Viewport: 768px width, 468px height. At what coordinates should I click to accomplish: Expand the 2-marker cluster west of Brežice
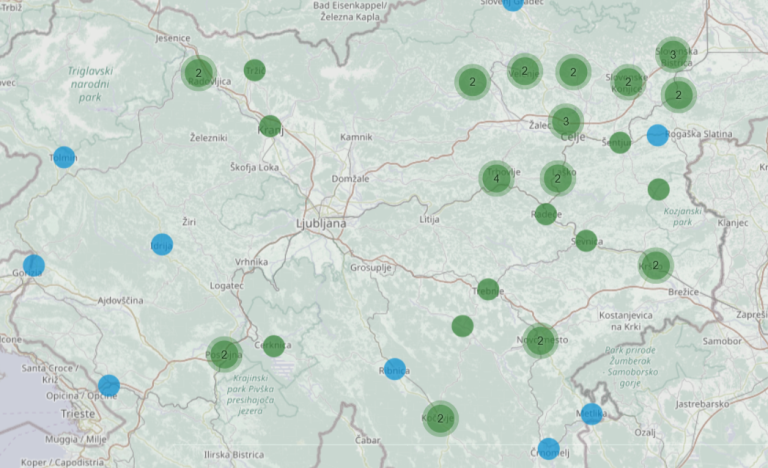655,265
